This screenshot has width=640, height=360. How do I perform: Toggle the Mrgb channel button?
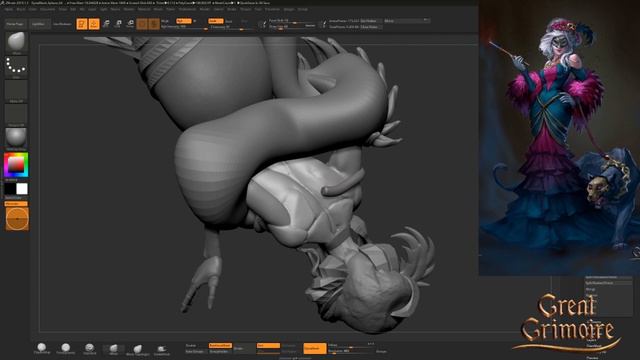pyautogui.click(x=165, y=21)
